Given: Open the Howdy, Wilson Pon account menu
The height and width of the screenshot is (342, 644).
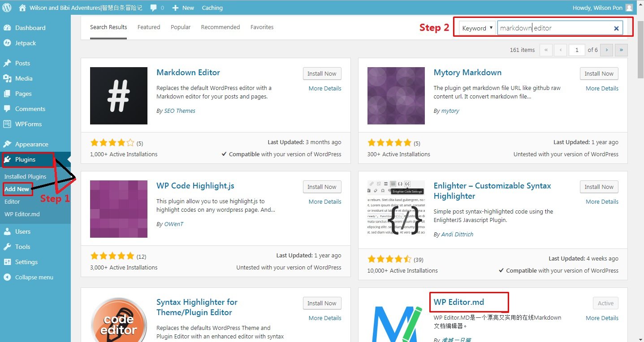Looking at the screenshot, I should (x=603, y=8).
